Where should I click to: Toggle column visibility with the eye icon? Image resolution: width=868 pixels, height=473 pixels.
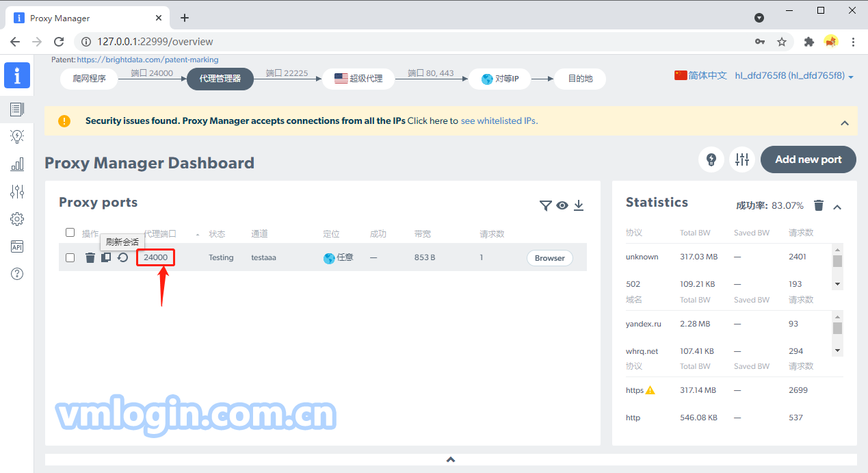(562, 205)
